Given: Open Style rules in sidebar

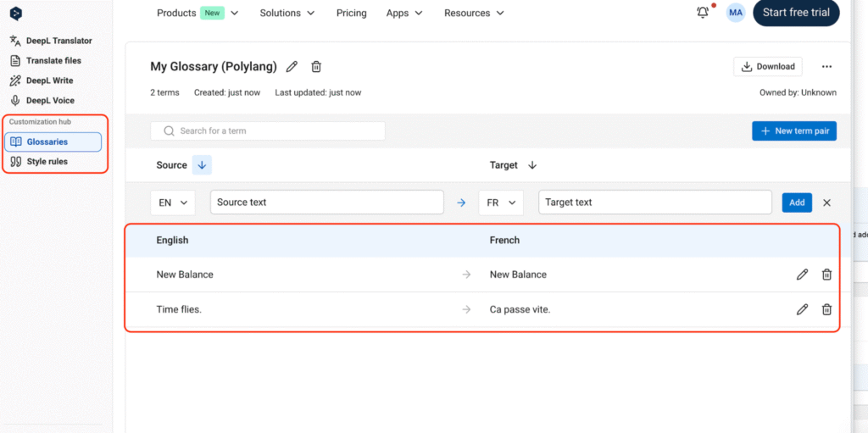Looking at the screenshot, I should 39,162.
